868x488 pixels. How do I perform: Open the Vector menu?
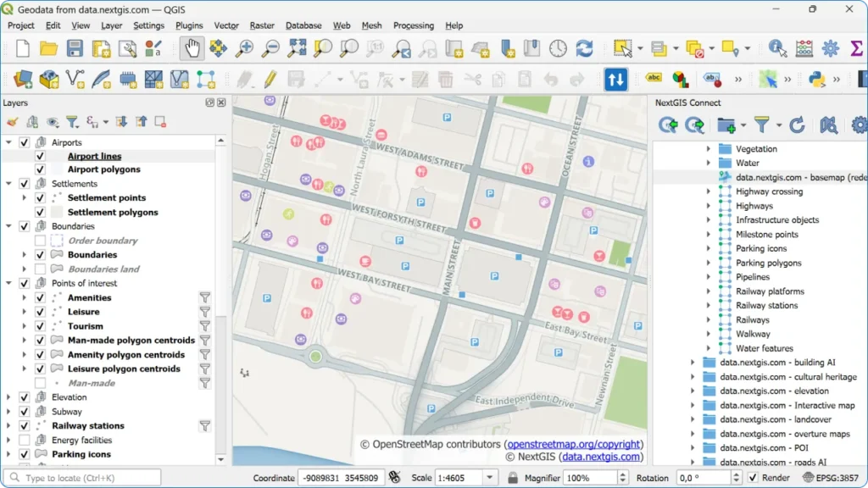(x=226, y=25)
